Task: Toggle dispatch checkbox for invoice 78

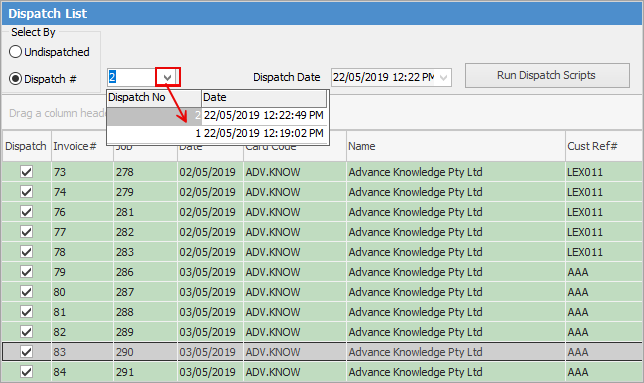Action: point(26,252)
